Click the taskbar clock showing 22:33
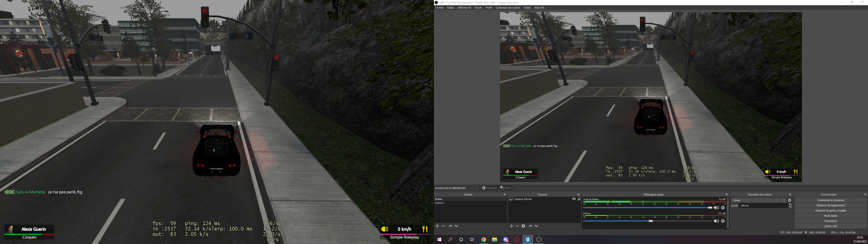 (860, 238)
